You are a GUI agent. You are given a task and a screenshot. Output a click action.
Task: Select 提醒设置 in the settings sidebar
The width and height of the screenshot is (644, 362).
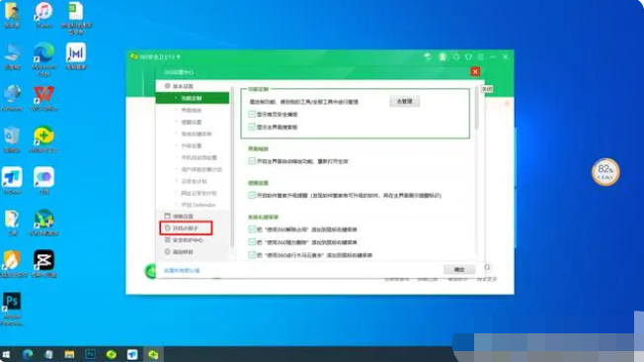click(193, 123)
